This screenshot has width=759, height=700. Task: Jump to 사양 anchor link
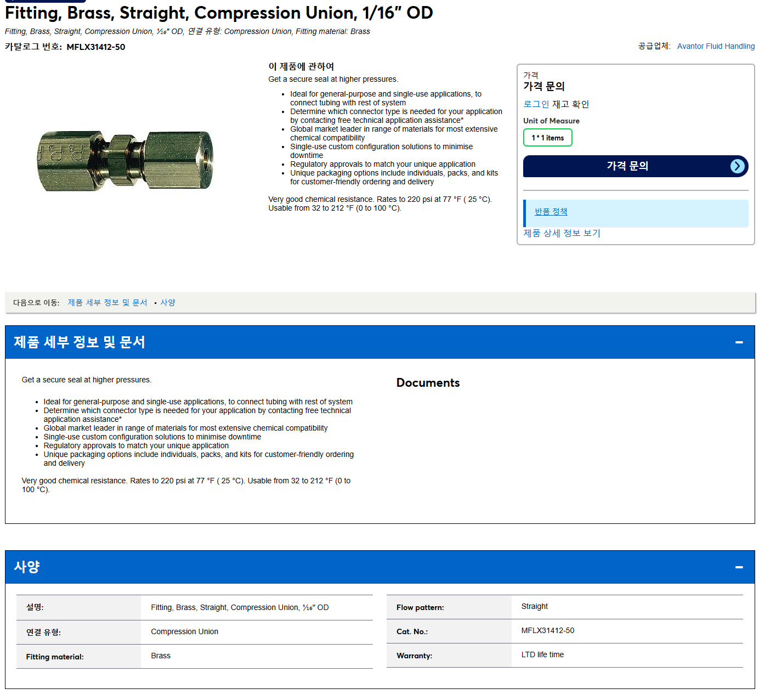click(x=168, y=303)
